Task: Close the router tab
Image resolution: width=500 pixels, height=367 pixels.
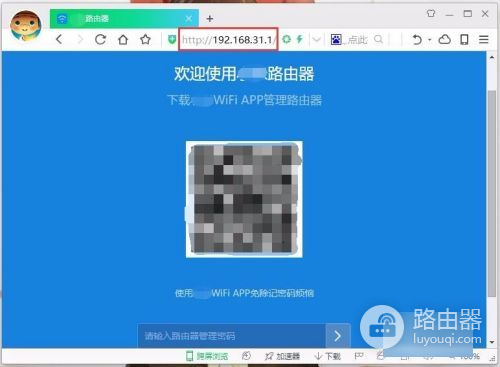Action: point(189,19)
